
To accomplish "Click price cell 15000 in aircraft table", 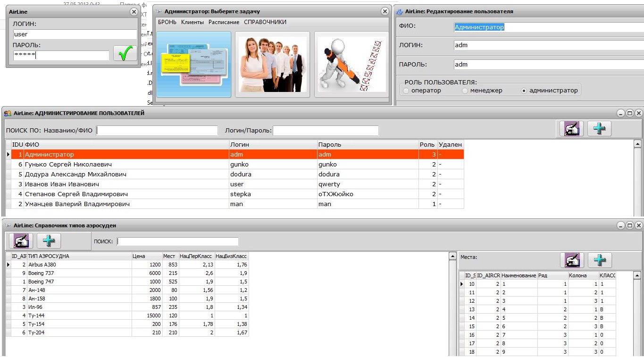I will (146, 315).
